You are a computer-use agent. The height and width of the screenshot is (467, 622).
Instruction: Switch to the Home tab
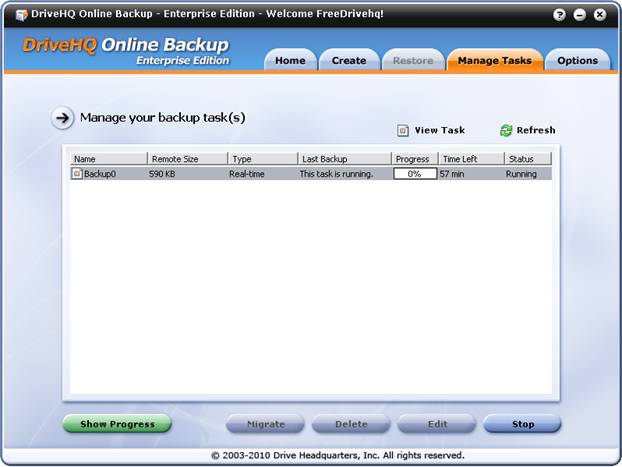tap(290, 61)
